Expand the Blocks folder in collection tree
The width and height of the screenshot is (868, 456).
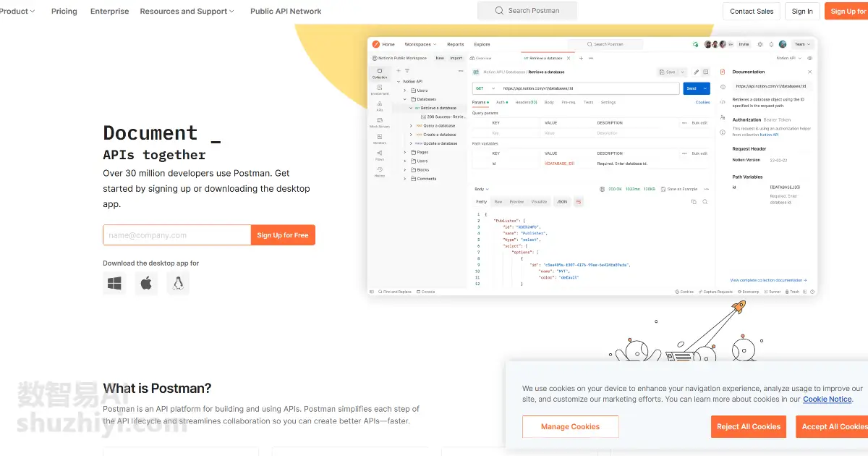[405, 170]
